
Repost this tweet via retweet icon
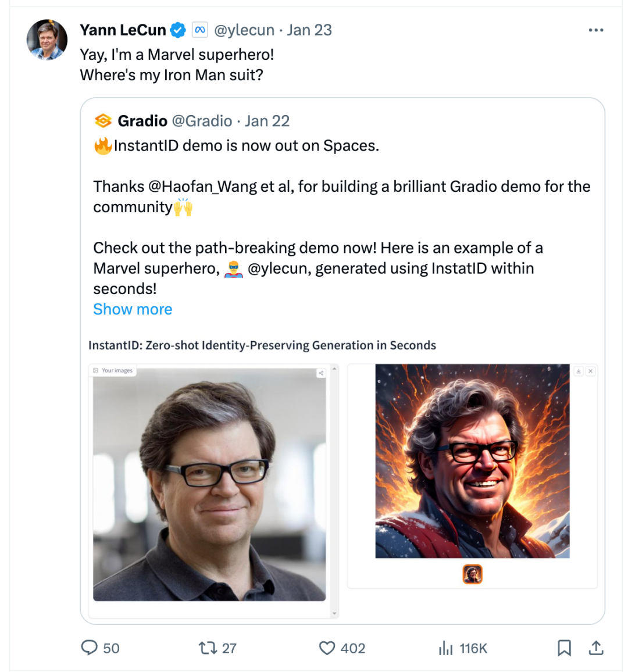(x=208, y=648)
